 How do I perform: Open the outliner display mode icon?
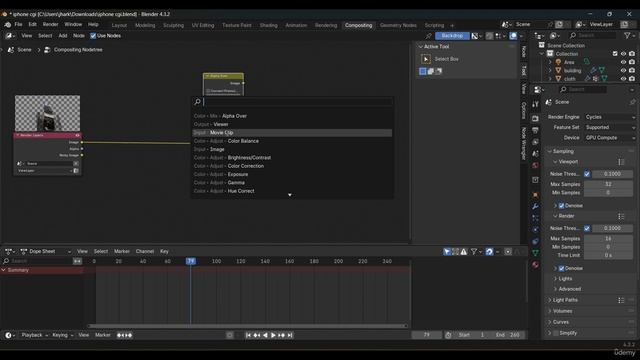pos(555,36)
